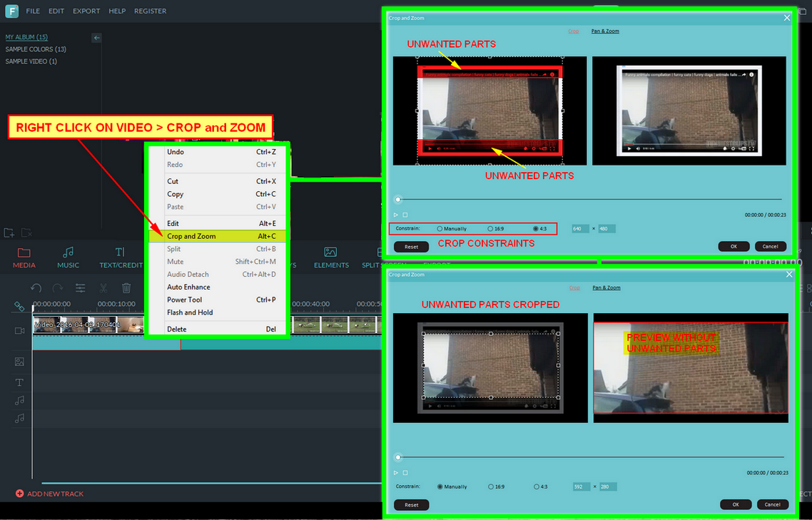This screenshot has width=812, height=520.
Task: Click the icon left of the timeline ruler
Action: tap(19, 307)
